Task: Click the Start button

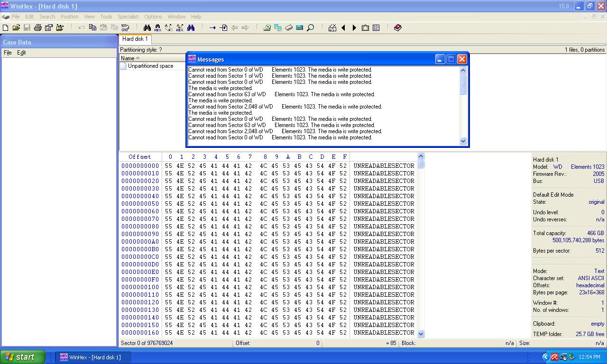Action: click(x=23, y=357)
